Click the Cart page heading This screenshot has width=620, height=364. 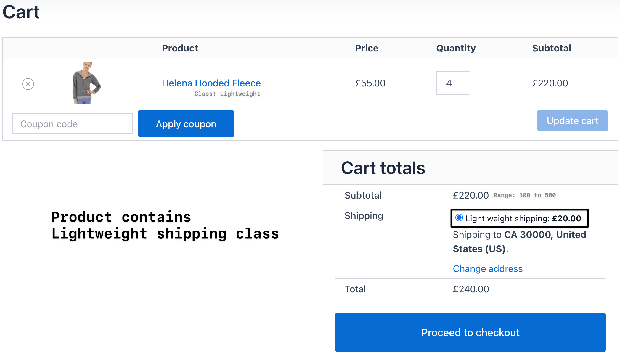click(x=21, y=12)
